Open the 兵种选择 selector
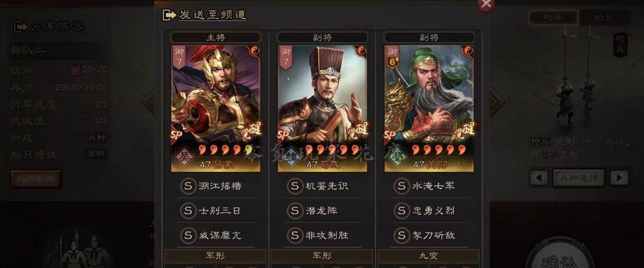Viewport: 644px width, 268px height. coord(579,178)
